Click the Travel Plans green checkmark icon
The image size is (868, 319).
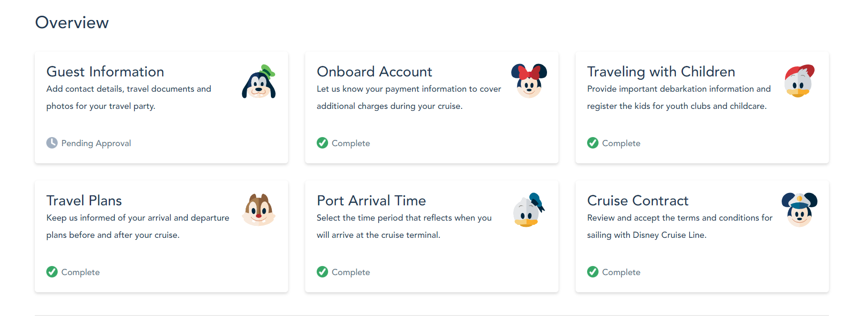pyautogui.click(x=52, y=272)
